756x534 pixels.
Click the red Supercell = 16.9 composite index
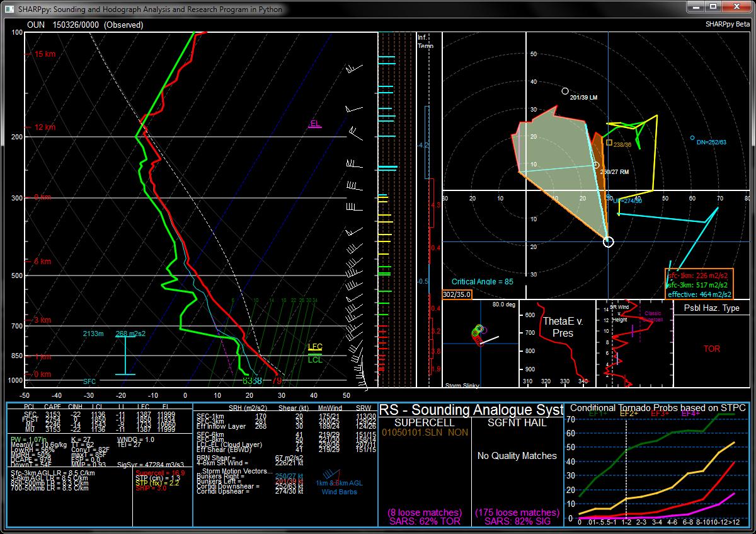pyautogui.click(x=161, y=473)
